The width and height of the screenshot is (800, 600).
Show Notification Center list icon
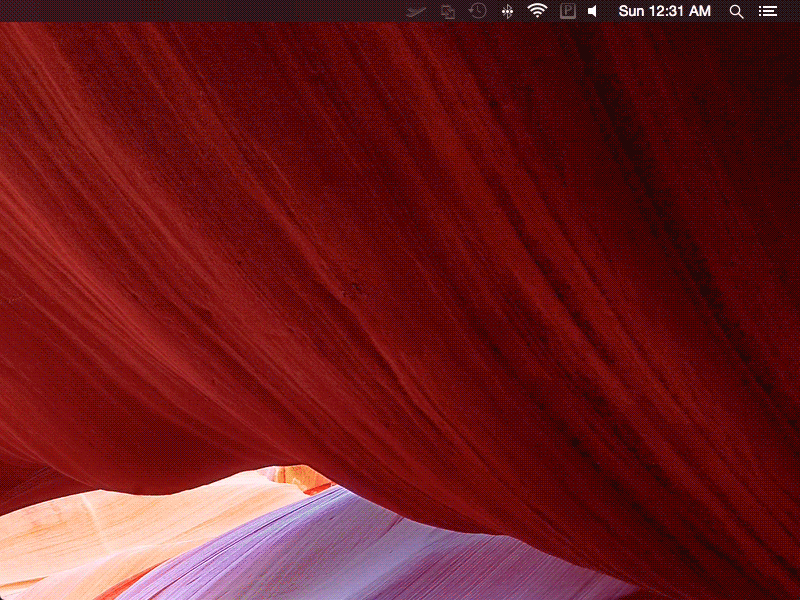point(768,11)
